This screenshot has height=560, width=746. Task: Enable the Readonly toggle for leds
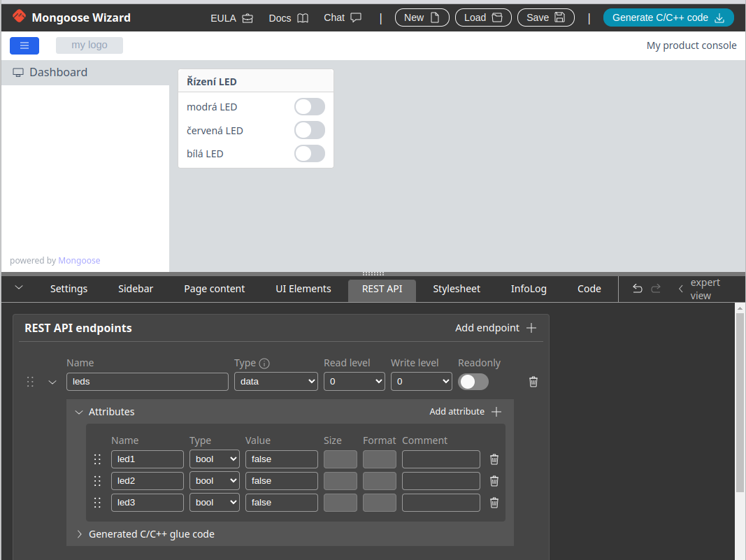pos(473,382)
